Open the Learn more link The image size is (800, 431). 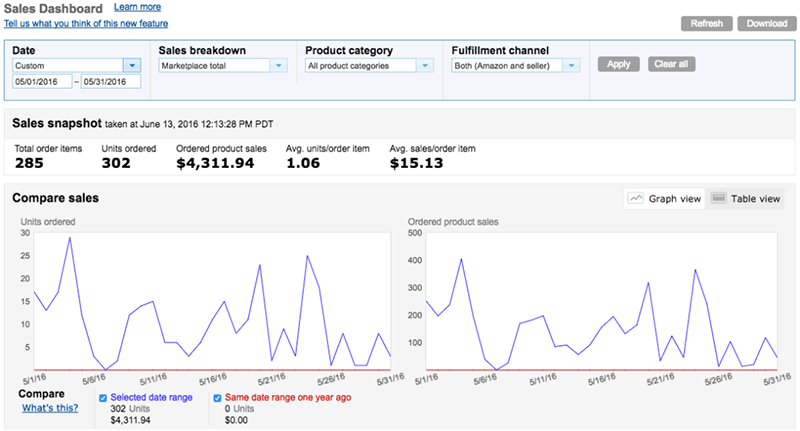[165, 7]
